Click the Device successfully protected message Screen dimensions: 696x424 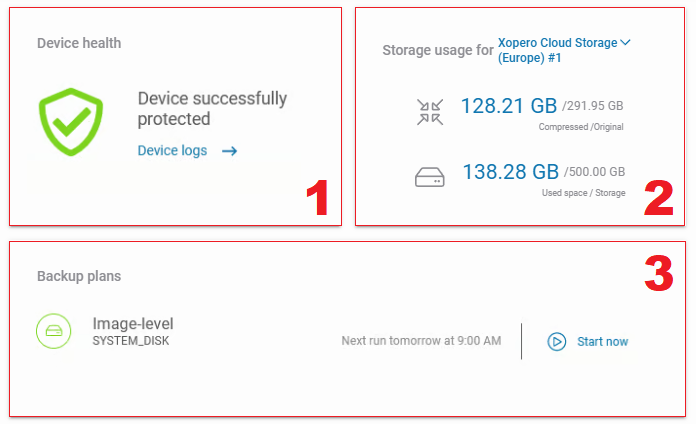pyautogui.click(x=212, y=109)
